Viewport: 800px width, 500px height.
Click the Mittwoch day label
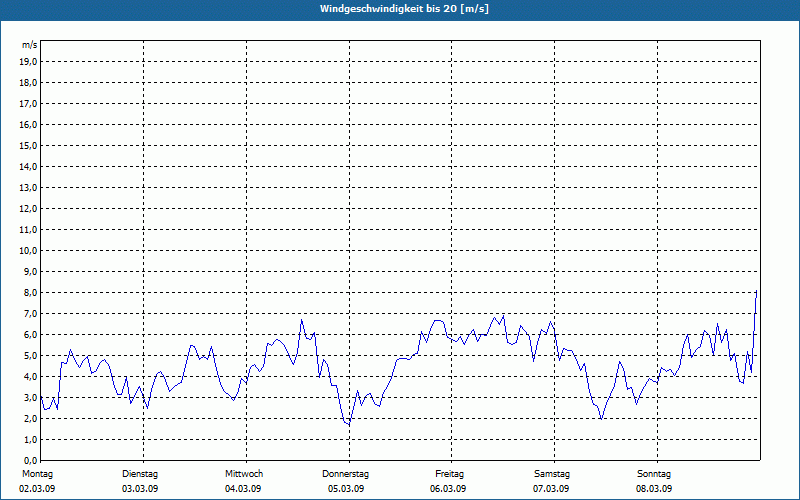point(244,474)
